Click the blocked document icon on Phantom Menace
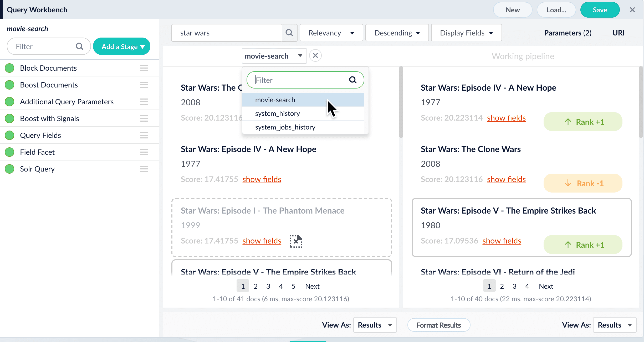644x342 pixels. tap(296, 241)
